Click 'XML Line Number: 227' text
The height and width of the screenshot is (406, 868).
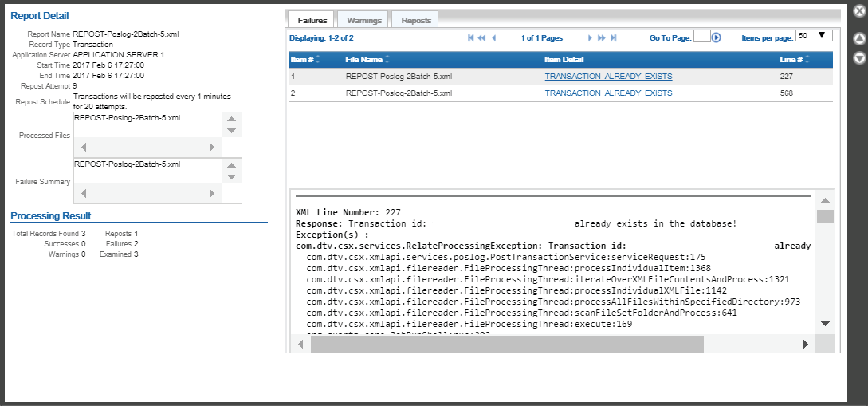pyautogui.click(x=348, y=212)
